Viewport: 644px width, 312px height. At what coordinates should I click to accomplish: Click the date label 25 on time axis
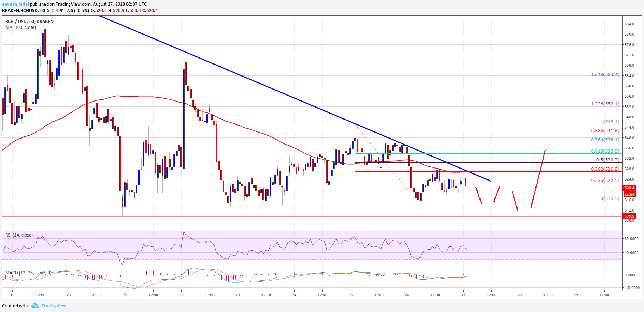coord(351,295)
